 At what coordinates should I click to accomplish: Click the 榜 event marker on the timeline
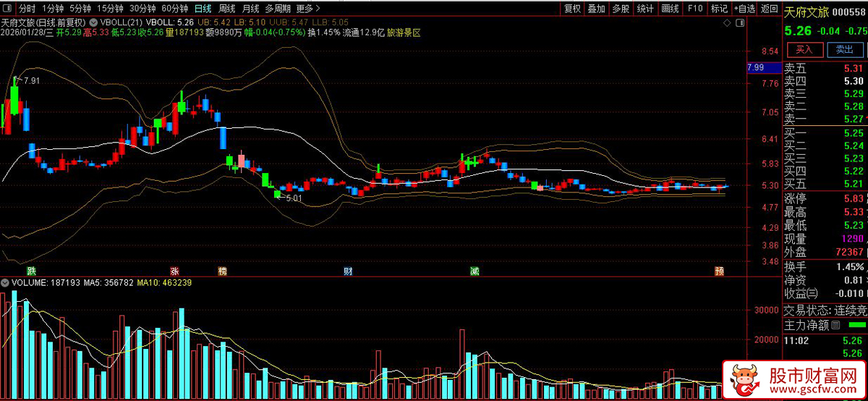pyautogui.click(x=222, y=271)
